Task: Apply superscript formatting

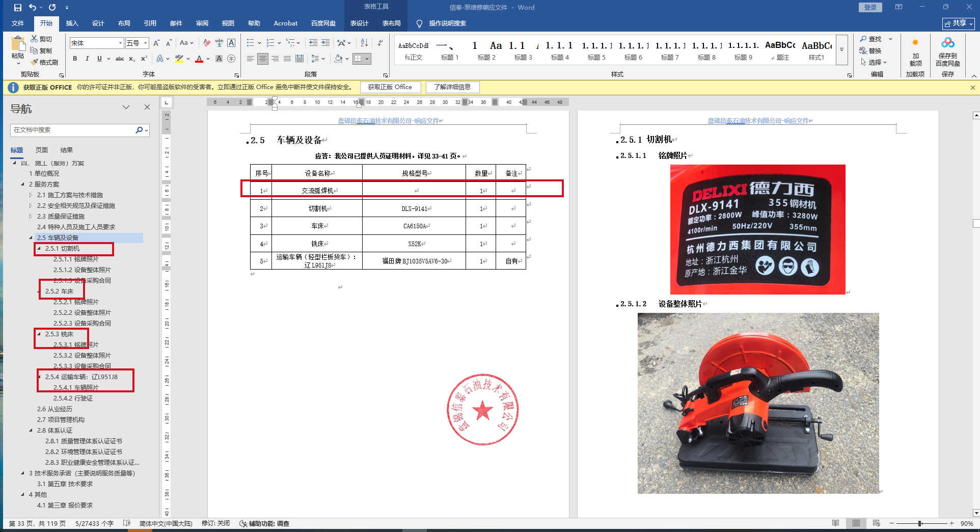Action: click(144, 59)
